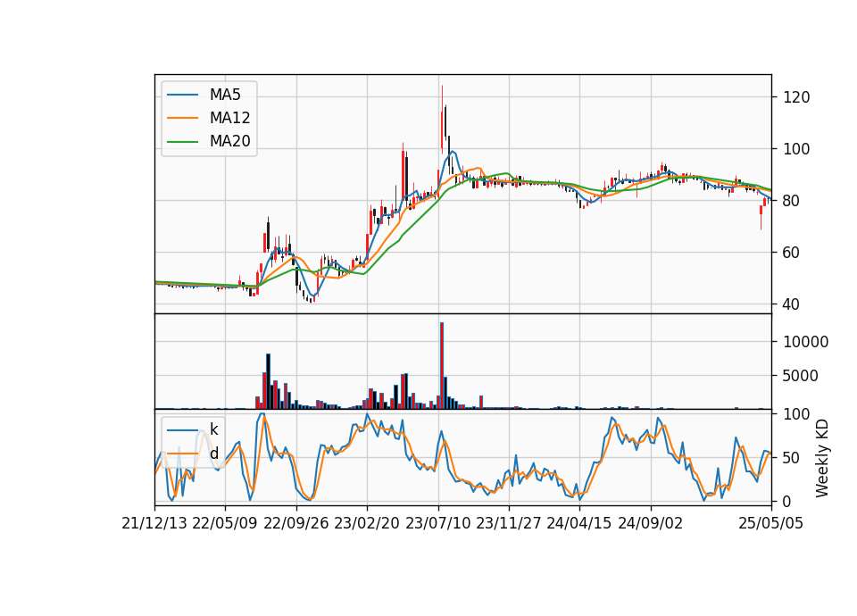Click the 60 price axis label
The image size is (857, 616).
tap(792, 253)
